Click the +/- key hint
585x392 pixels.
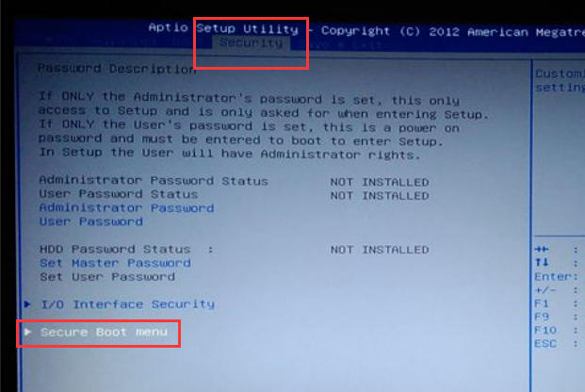pyautogui.click(x=545, y=290)
